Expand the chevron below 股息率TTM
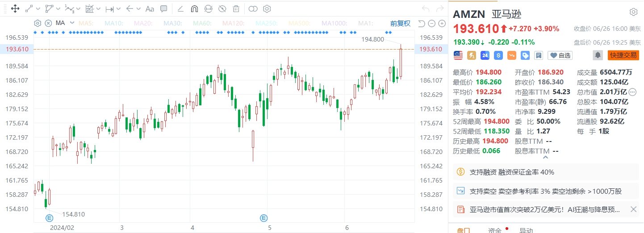Viewport: 644px width, 233px height. tap(546, 157)
